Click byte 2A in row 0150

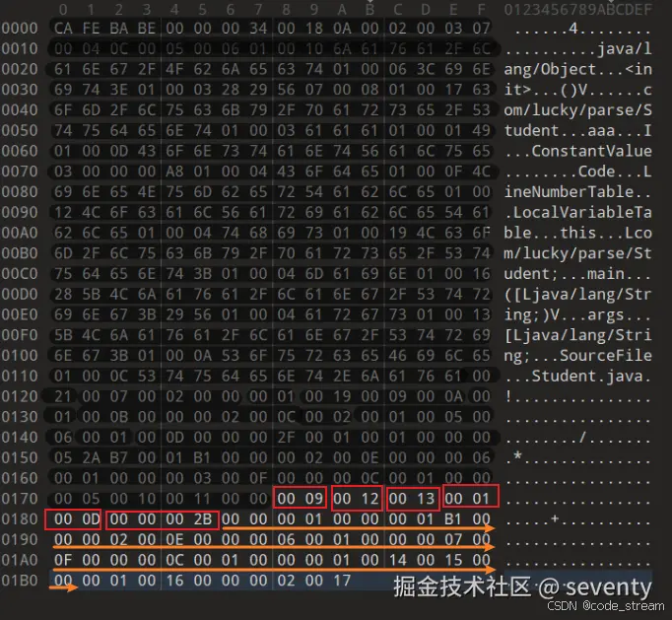(x=91, y=458)
